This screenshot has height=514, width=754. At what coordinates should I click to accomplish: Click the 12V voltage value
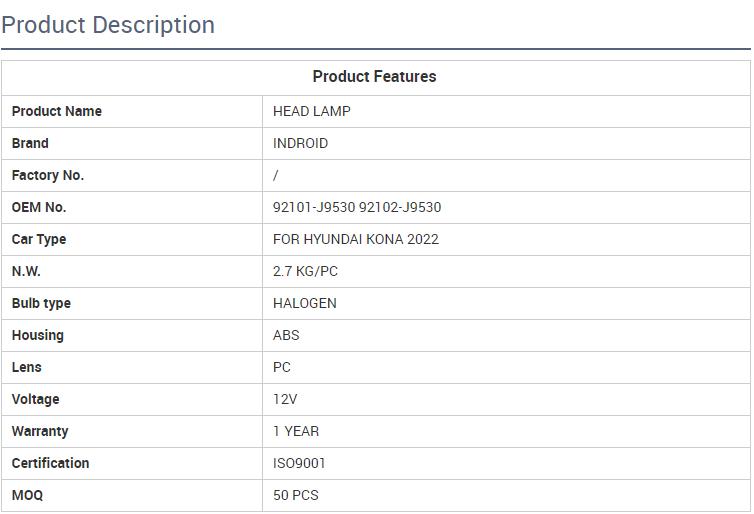tap(285, 399)
